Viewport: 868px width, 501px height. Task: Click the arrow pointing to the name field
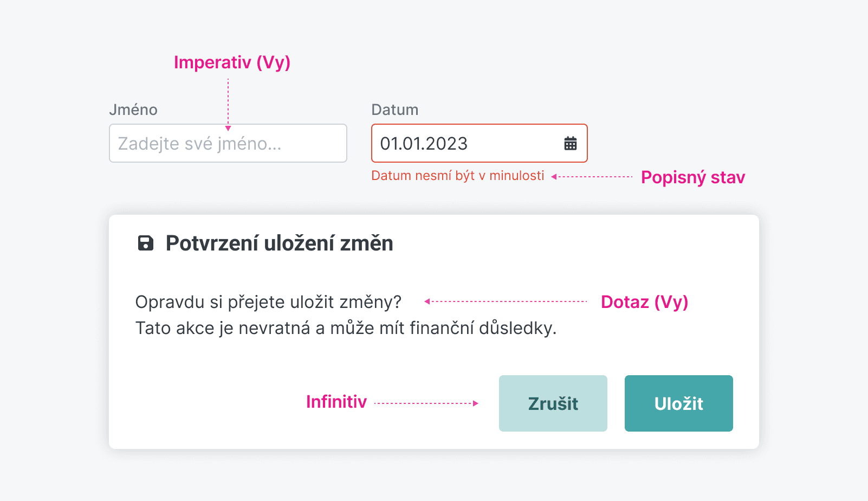tap(228, 103)
